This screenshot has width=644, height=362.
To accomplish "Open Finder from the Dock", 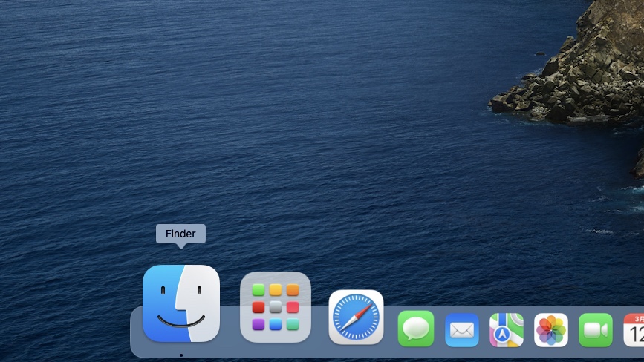I will [180, 303].
